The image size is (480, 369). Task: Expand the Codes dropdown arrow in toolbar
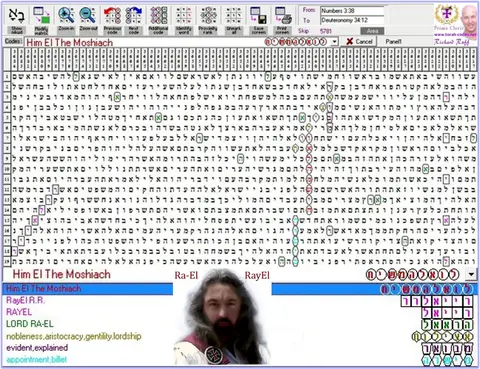[x=334, y=42]
